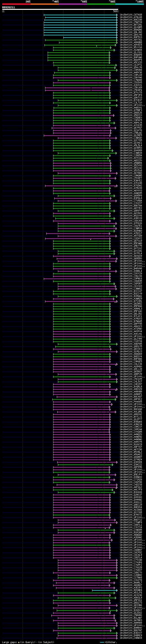Screen dimensions: 146x644
Task: Select label UniRef100_C6JPT1
Action: point(131,65)
